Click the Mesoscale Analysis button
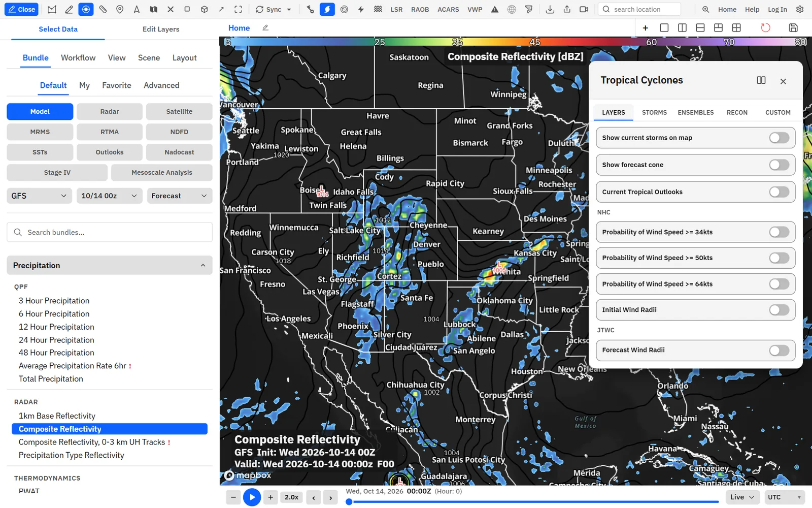The image size is (812, 508). [x=162, y=172]
